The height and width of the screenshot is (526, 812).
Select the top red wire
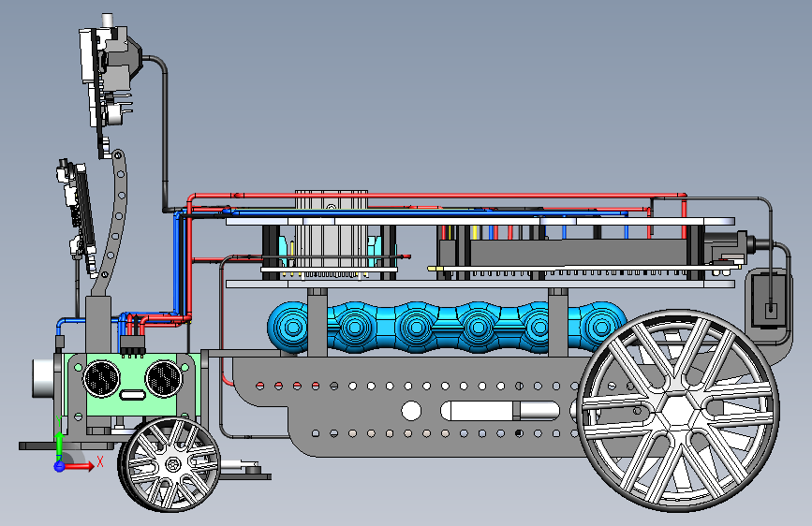pyautogui.click(x=436, y=196)
